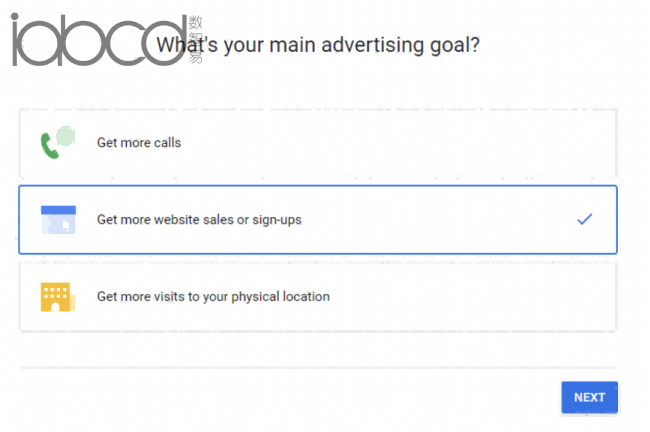650x432 pixels.
Task: Select Get more visits to your physical location
Action: (318, 297)
